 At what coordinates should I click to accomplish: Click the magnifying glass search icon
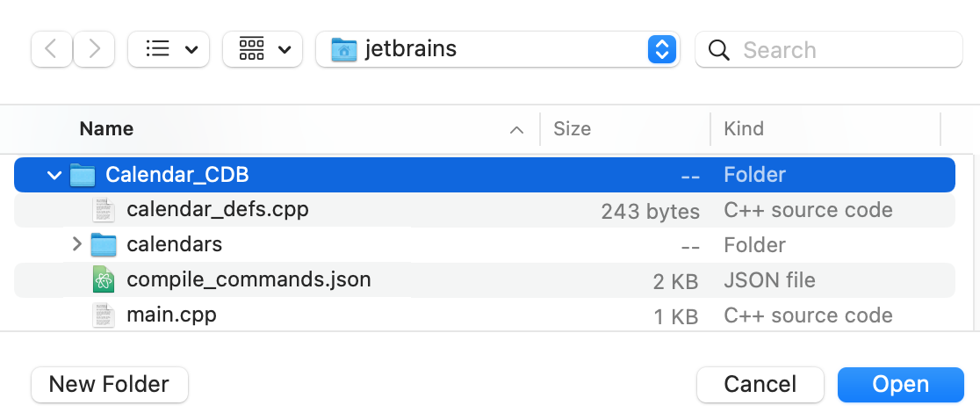(x=719, y=50)
